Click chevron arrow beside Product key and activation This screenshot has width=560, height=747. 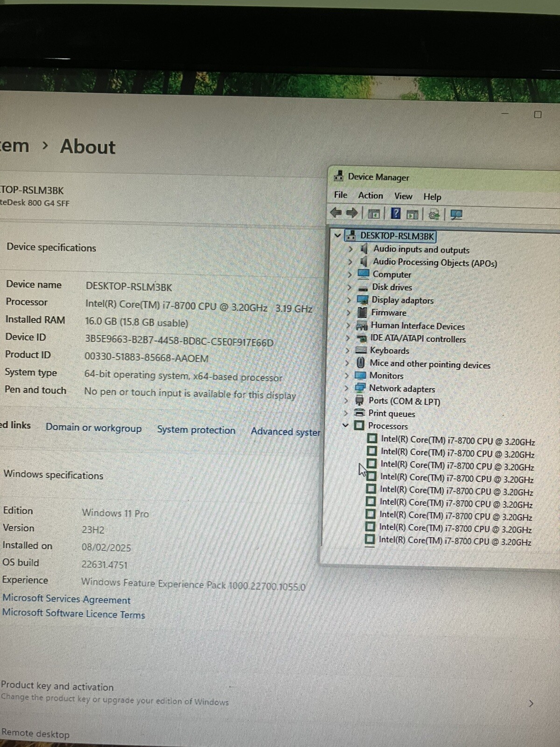[x=531, y=703]
